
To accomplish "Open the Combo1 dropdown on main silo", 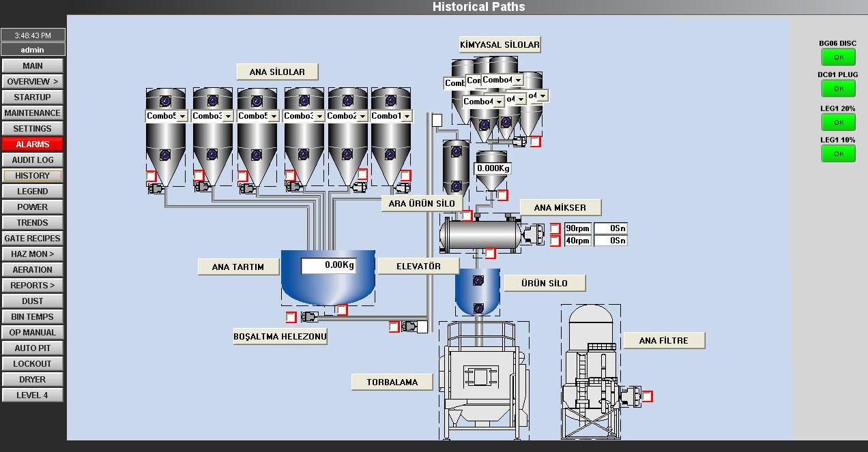I will (407, 117).
